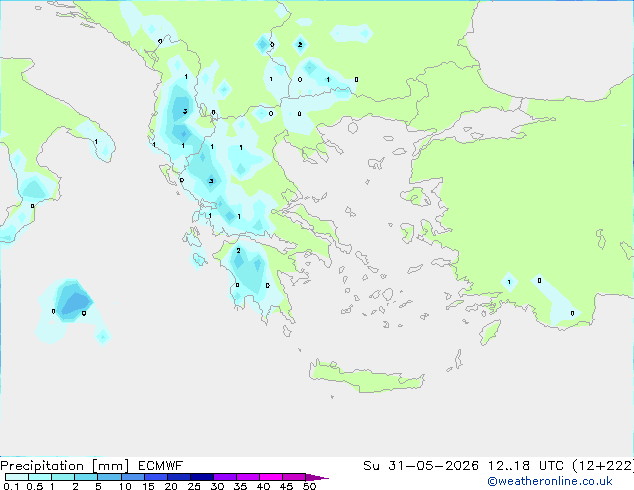Image resolution: width=634 pixels, height=490 pixels.
Task: Click the arrow tip above 50 on legend
Action: coord(318,477)
